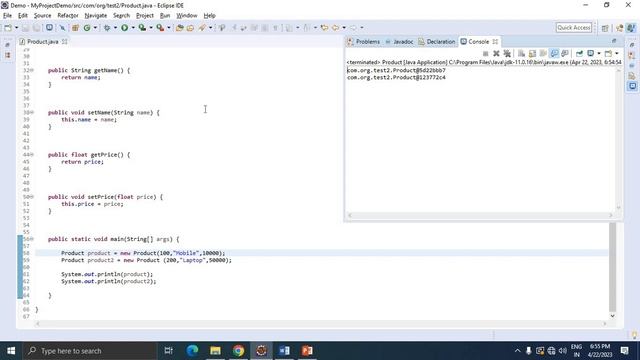Viewport: 640px width, 360px height.
Task: Open the Run button dropdown arrow
Action: click(x=133, y=28)
